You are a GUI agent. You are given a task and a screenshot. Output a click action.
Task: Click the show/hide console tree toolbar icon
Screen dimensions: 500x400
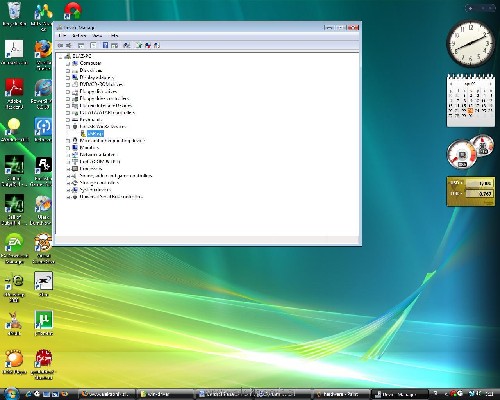(x=81, y=45)
